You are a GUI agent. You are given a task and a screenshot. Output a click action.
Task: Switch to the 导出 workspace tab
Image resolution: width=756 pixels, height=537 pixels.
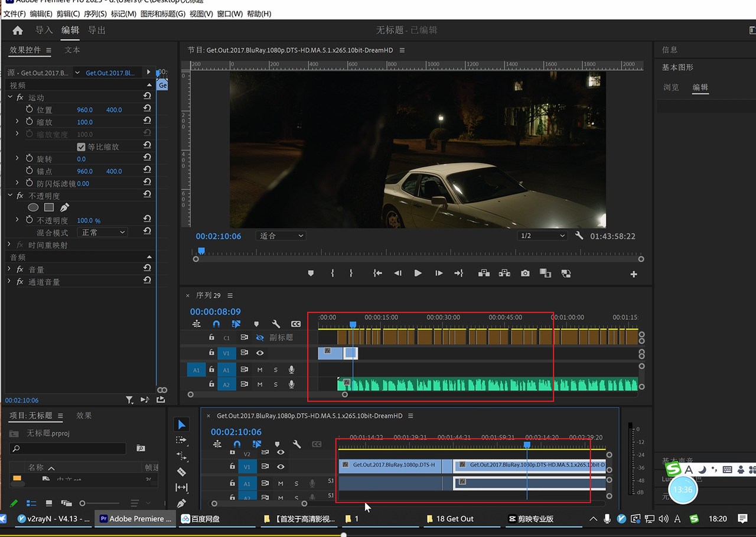click(97, 30)
